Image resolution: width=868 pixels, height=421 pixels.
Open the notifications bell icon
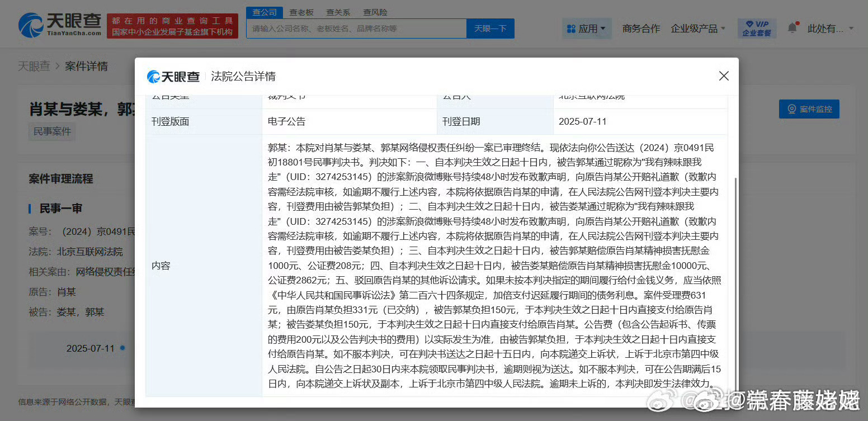[x=792, y=28]
